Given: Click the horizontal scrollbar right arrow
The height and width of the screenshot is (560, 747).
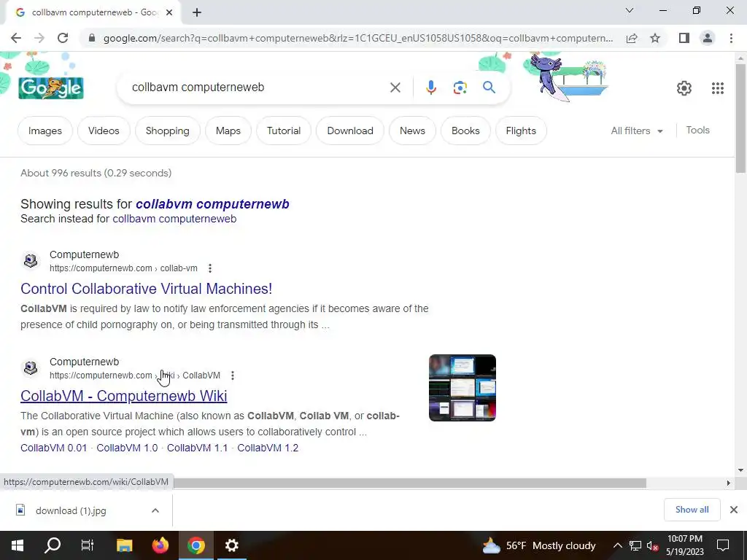Looking at the screenshot, I should tap(728, 483).
